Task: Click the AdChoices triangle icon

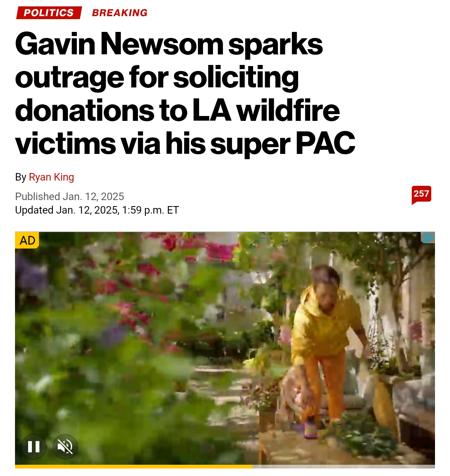Action: click(428, 238)
